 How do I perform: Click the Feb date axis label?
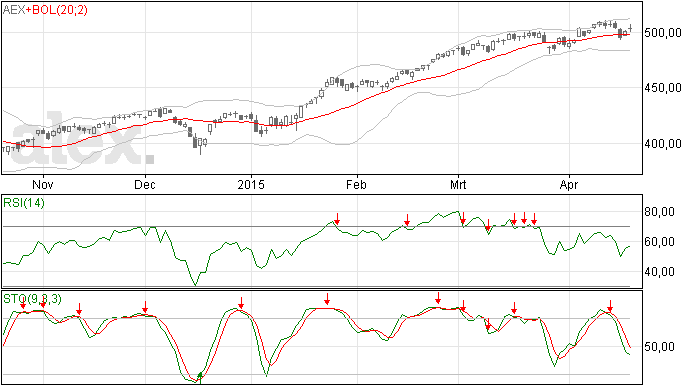pyautogui.click(x=356, y=184)
